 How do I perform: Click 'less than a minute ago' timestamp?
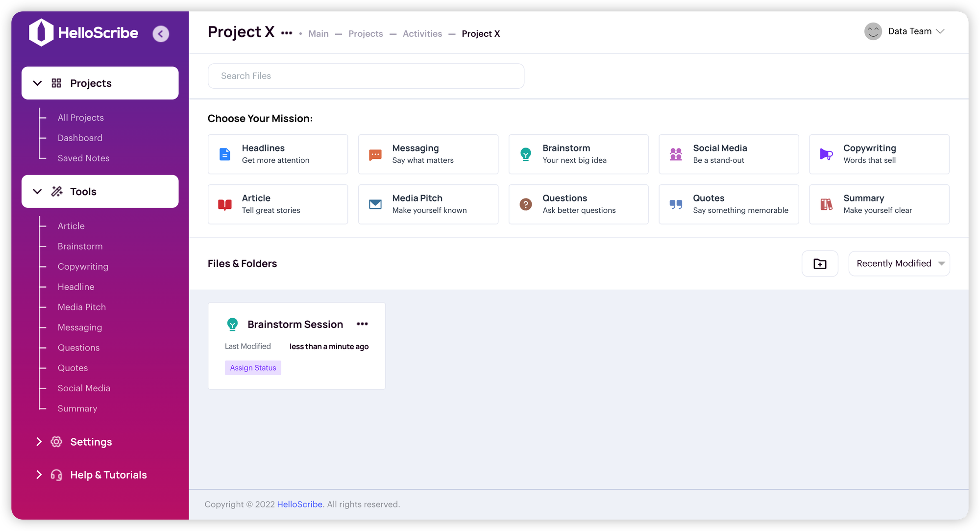pyautogui.click(x=329, y=346)
